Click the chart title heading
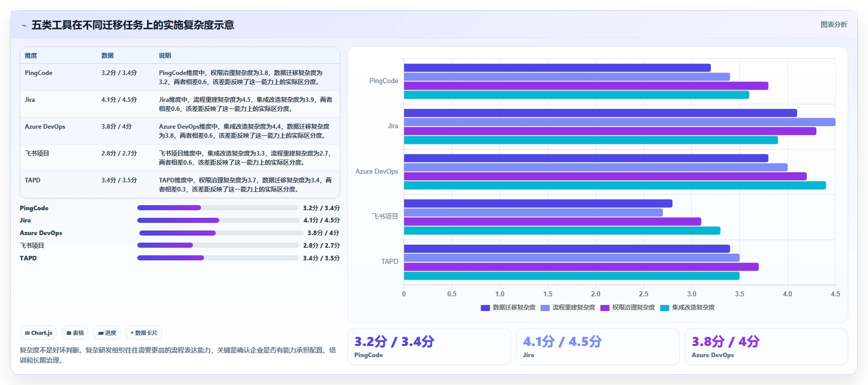This screenshot has height=385, width=868. 133,25
